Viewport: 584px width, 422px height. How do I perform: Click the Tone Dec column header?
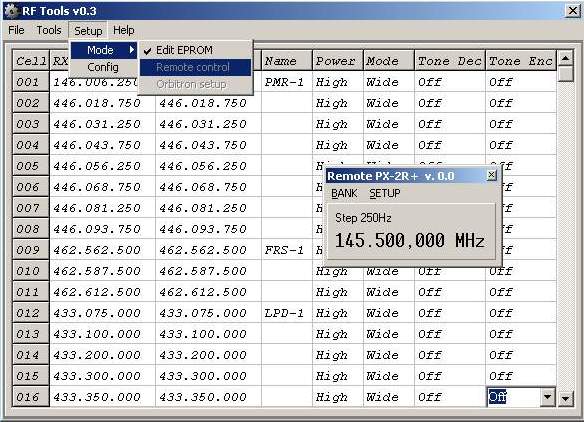tap(450, 60)
